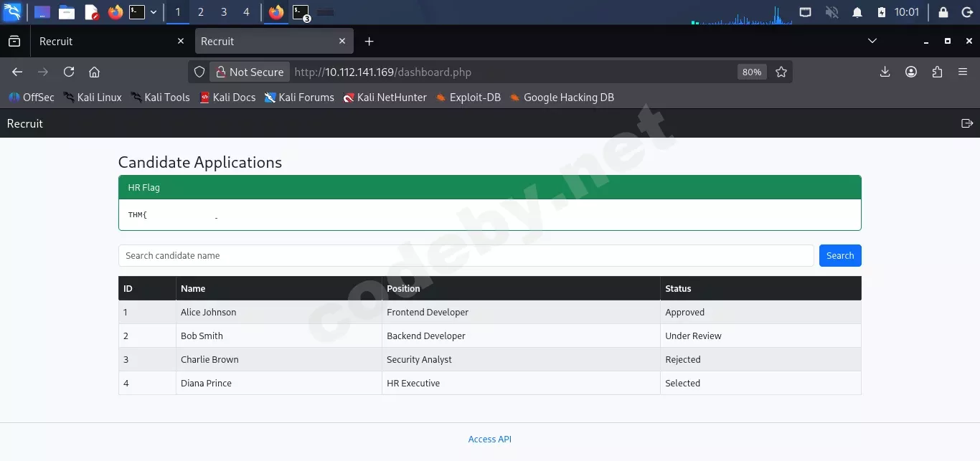
Task: Open the Exploit-DB bookmark
Action: tap(468, 98)
